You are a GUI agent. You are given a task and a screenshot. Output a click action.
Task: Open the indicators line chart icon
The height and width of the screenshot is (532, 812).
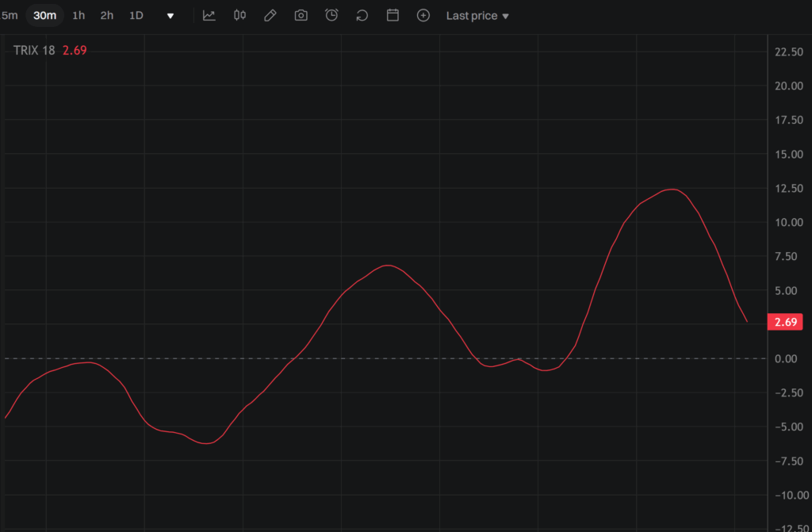pos(209,15)
